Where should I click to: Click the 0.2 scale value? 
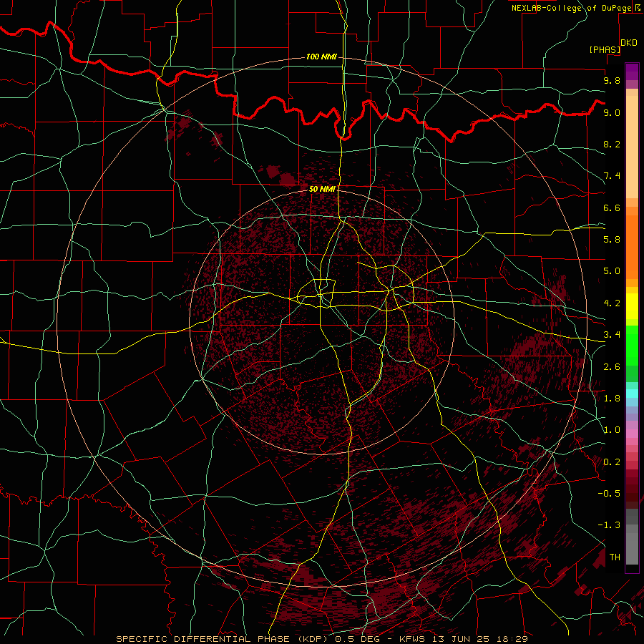click(612, 462)
